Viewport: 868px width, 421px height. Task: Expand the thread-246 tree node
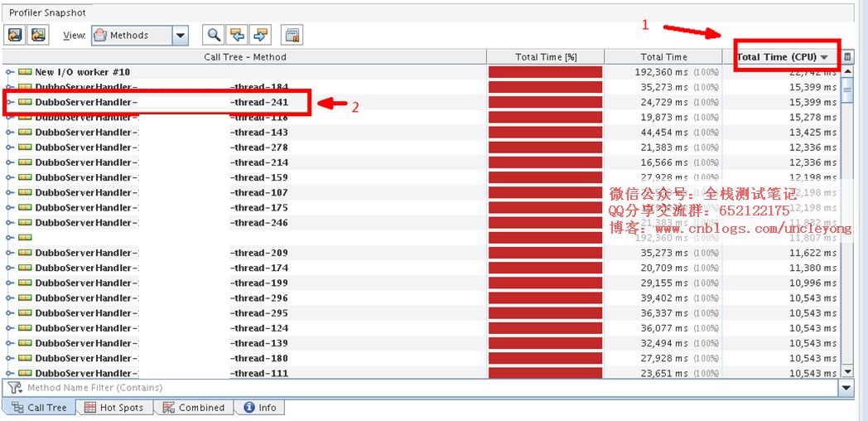click(9, 223)
